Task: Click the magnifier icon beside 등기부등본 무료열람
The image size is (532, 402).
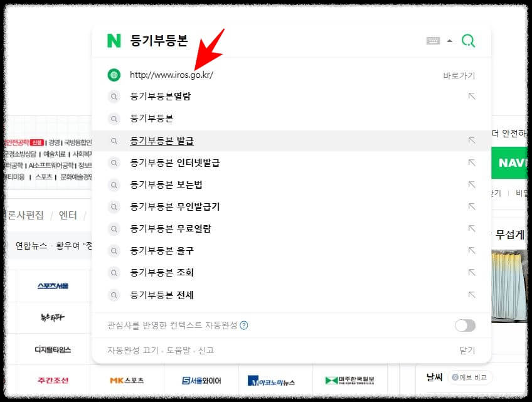Action: point(114,229)
